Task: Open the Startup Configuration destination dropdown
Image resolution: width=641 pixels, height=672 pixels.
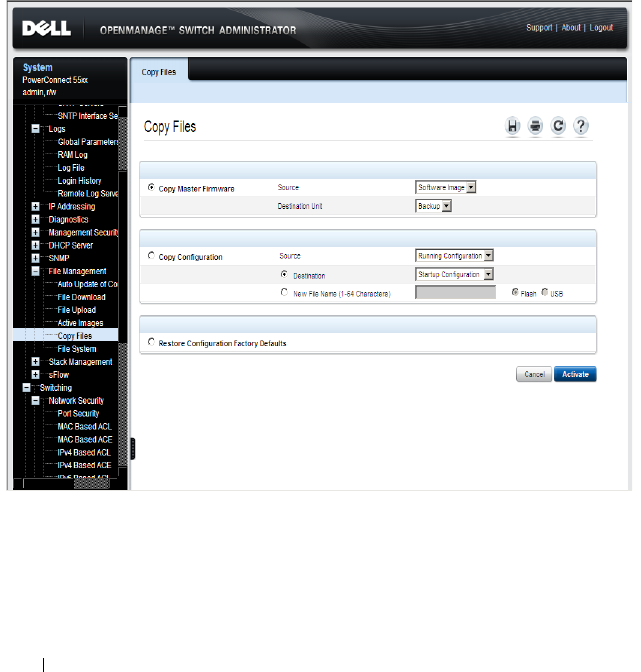Action: (454, 274)
